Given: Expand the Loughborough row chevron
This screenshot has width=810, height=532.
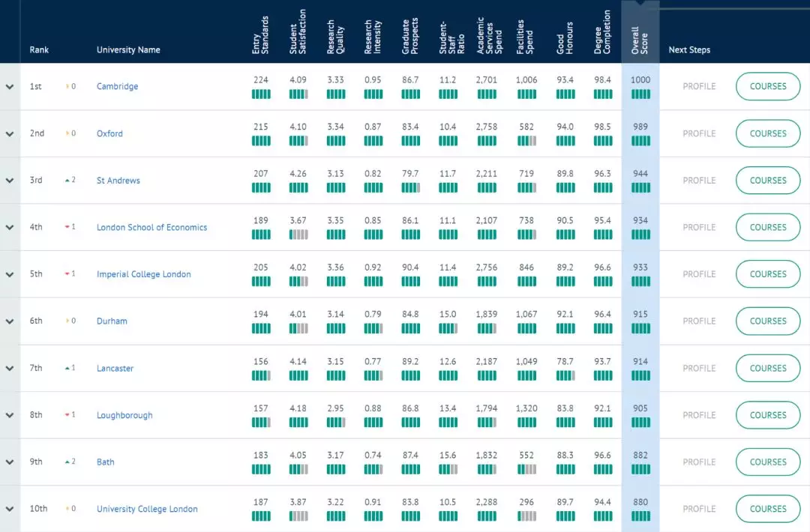Looking at the screenshot, I should [10, 415].
